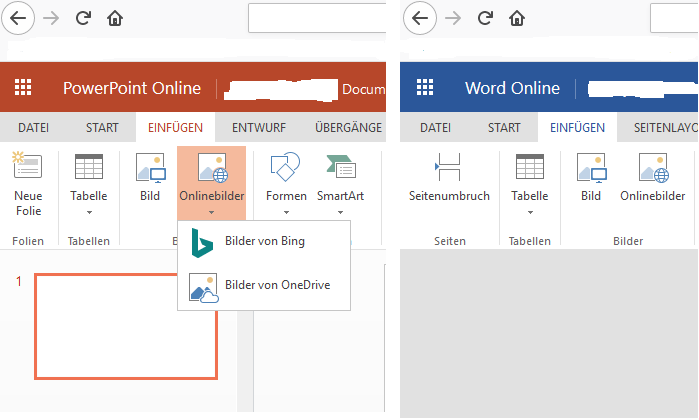This screenshot has width=699, height=420.
Task: Open the Word Online app launcher grid
Action: tap(425, 88)
